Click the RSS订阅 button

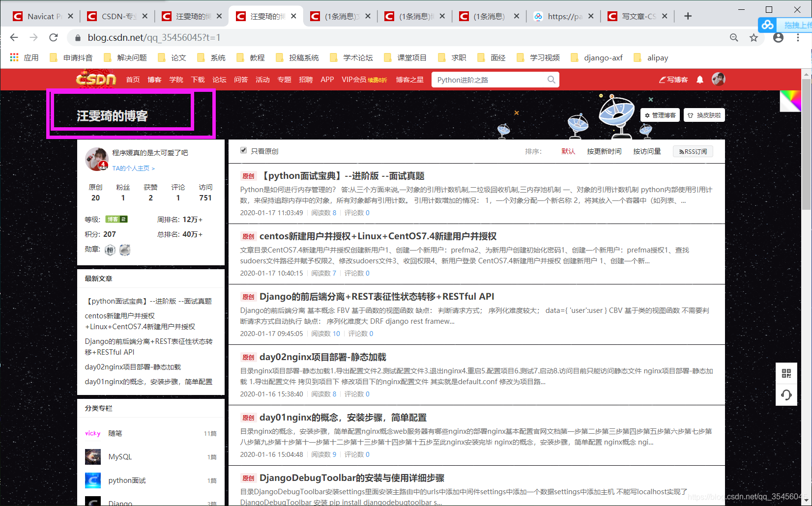tap(693, 151)
